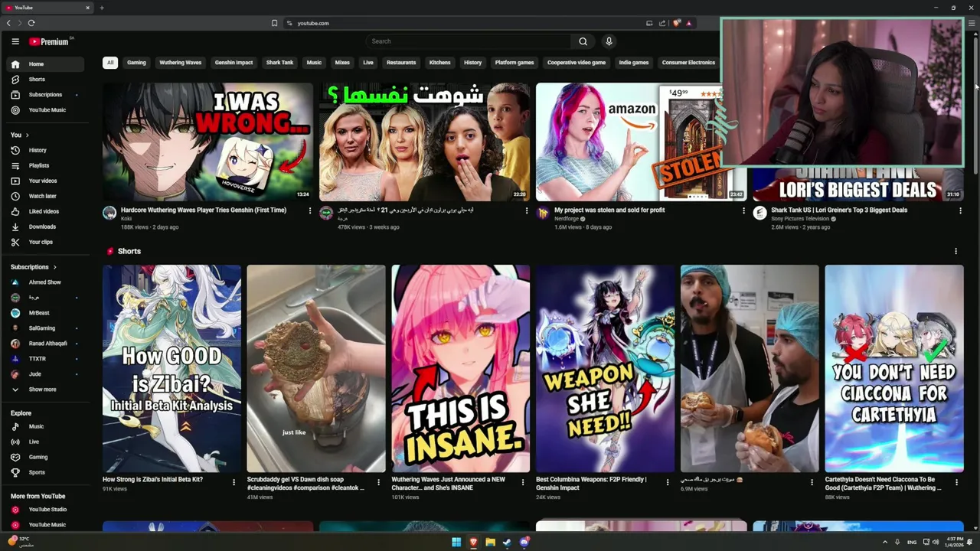
Task: Open the Ciaccona for Cartethyia short
Action: [x=894, y=369]
